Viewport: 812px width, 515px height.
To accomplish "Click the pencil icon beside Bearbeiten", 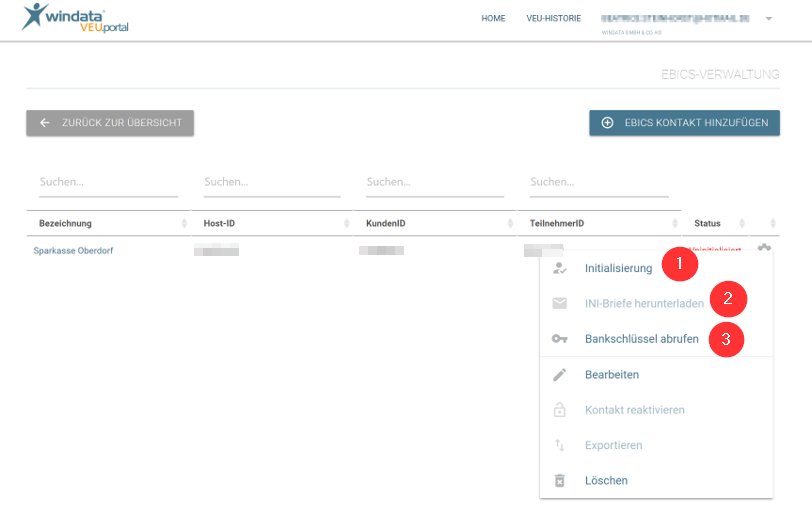I will (559, 375).
